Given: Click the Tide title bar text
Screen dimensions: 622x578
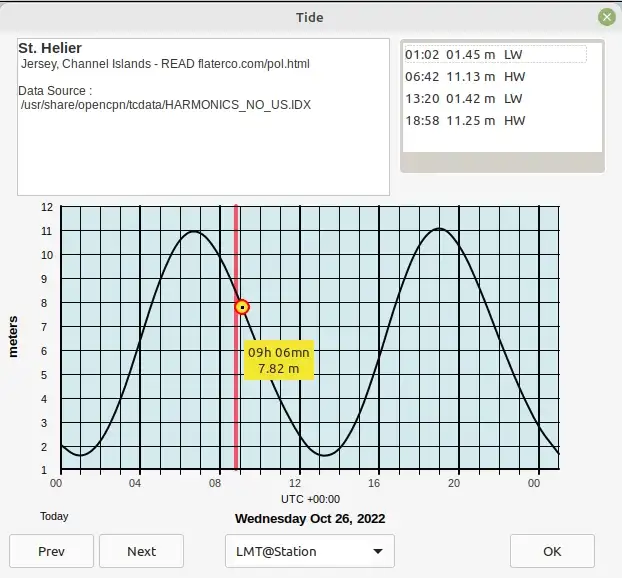Looking at the screenshot, I should [x=310, y=17].
